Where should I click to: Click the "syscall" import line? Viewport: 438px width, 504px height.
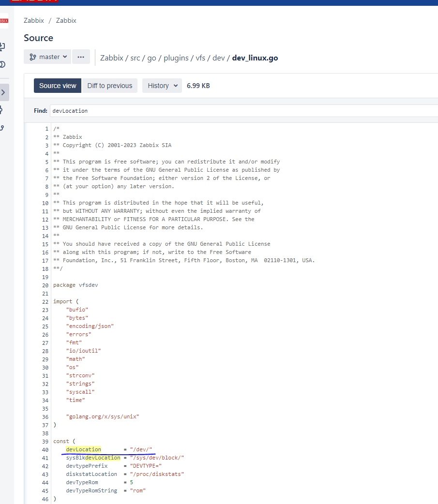pyautogui.click(x=80, y=392)
